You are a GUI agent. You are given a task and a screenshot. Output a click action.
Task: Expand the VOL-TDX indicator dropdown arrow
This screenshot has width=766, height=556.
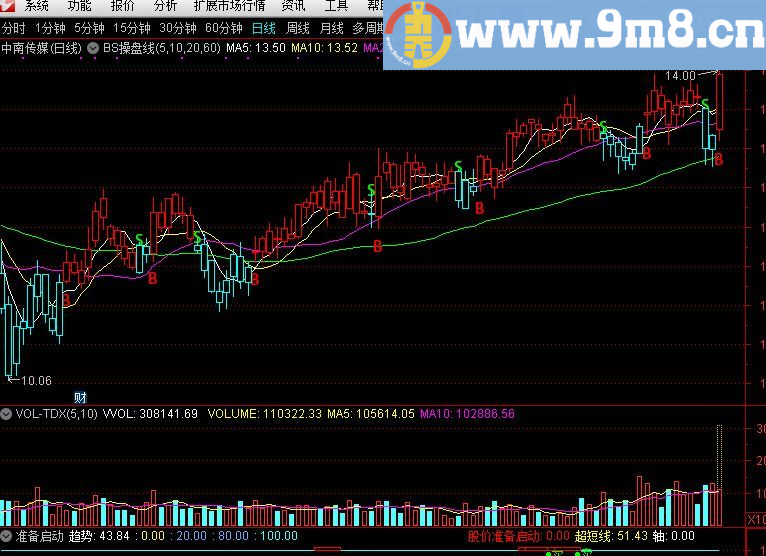pyautogui.click(x=6, y=414)
